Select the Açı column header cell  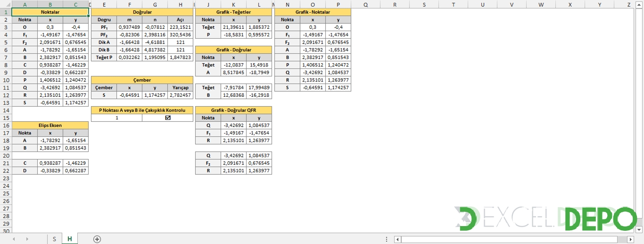(180, 19)
